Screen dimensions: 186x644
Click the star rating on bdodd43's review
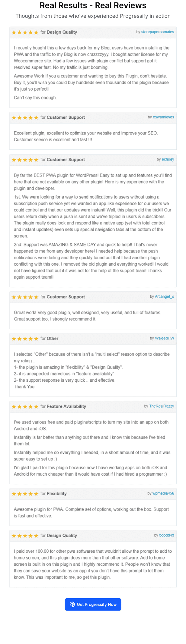coord(25,536)
